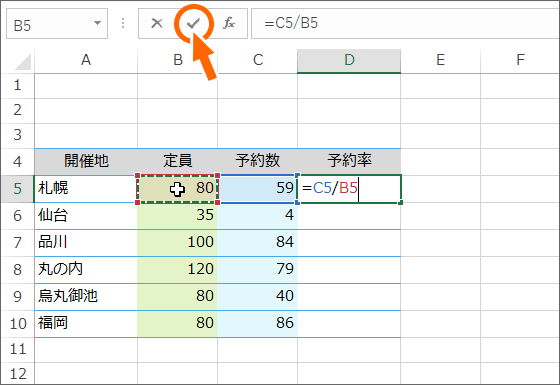Viewport: 560px width, 385px height.
Task: Click capacity cell 120 for 丸の内
Action: [178, 270]
